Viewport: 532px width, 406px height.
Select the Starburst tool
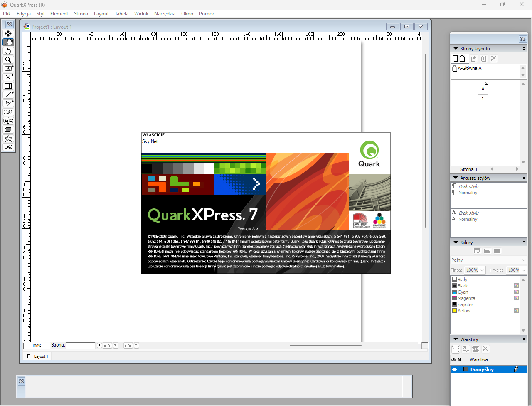click(8, 138)
